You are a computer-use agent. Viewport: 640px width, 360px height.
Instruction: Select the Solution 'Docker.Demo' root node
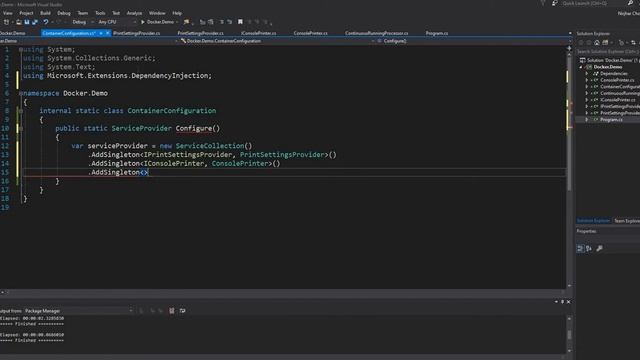[612, 60]
